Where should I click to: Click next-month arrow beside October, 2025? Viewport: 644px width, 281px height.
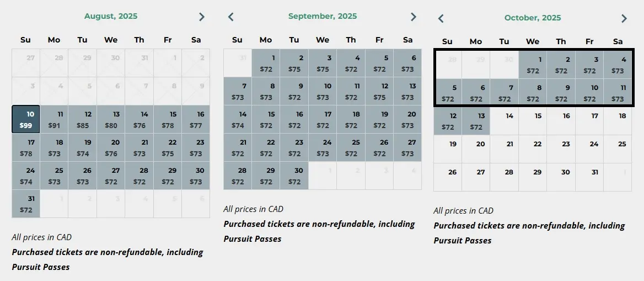[x=624, y=19]
